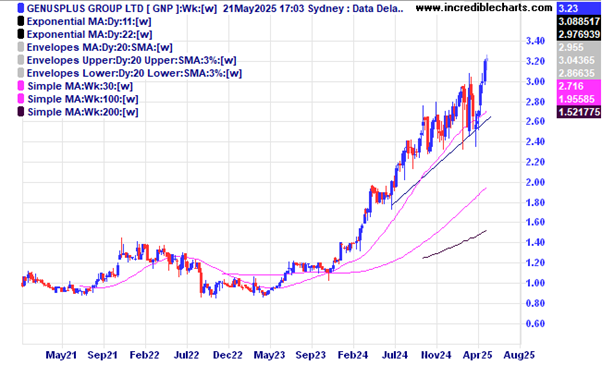Click the 2.80 price axis label
The image size is (602, 365).
tap(535, 102)
